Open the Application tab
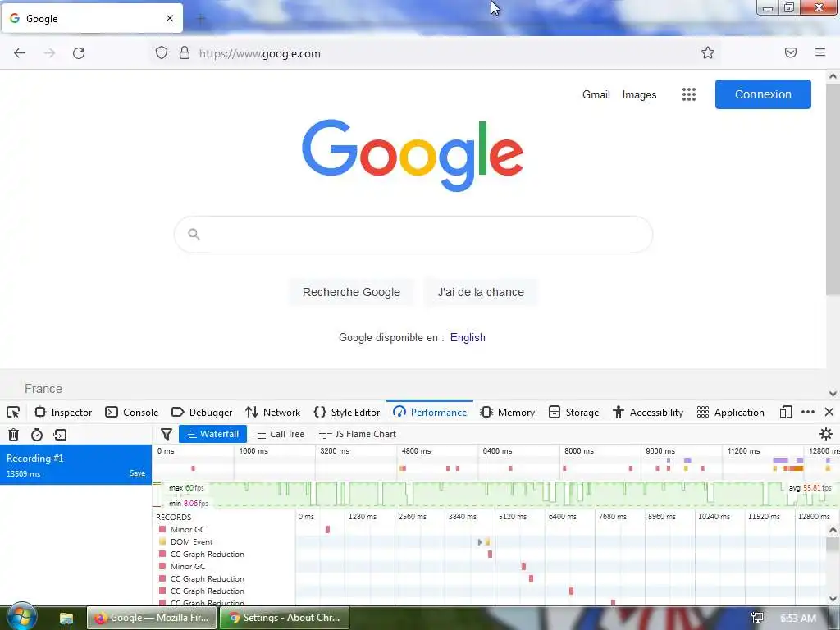840x630 pixels. 731,412
